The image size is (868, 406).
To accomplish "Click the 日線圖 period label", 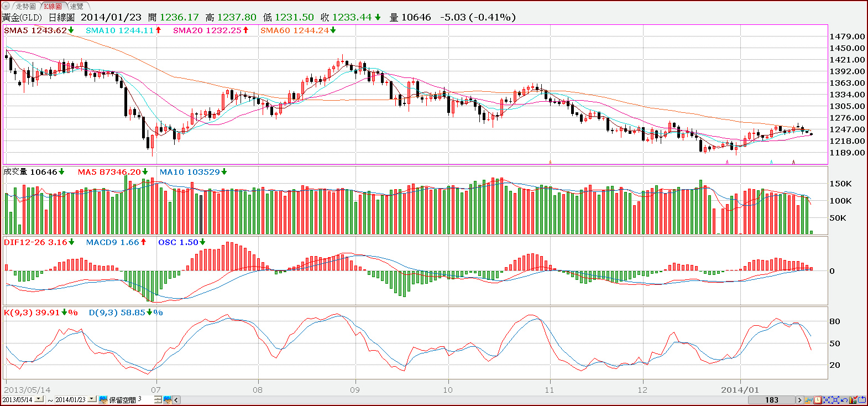I will tap(61, 17).
